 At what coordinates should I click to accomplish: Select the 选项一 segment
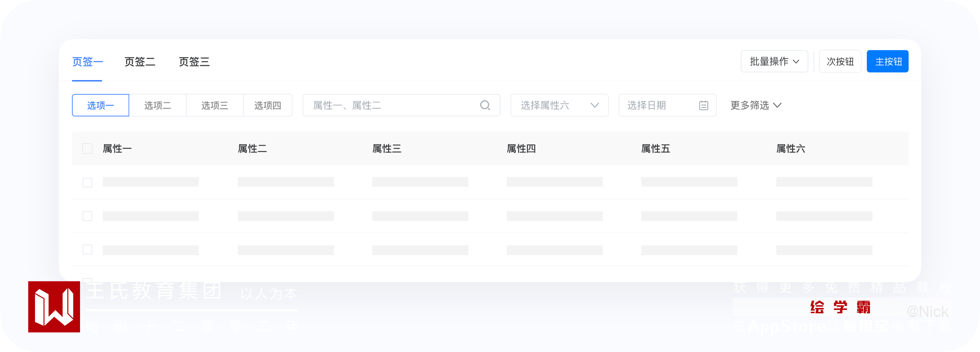click(x=100, y=105)
